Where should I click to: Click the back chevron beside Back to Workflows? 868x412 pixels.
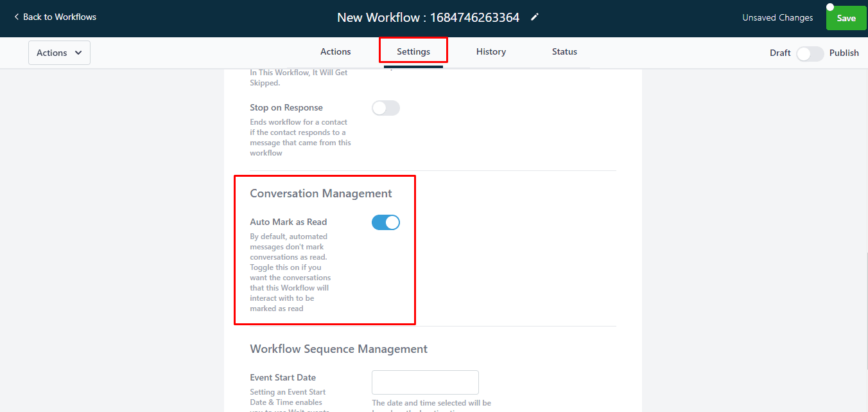click(16, 17)
